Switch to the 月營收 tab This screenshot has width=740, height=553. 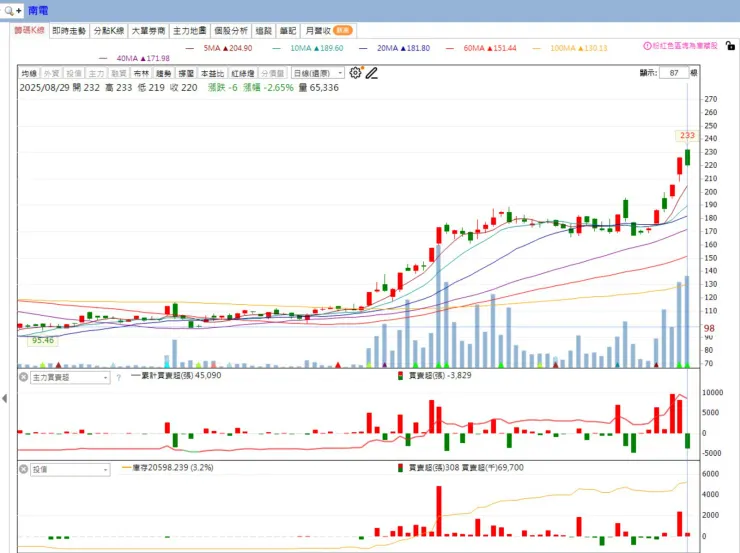coord(328,31)
